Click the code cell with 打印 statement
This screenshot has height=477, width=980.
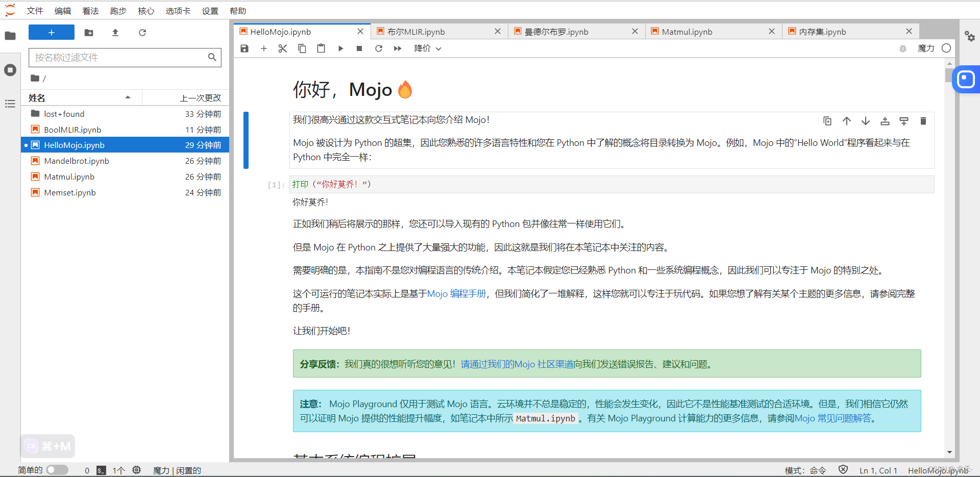click(611, 184)
